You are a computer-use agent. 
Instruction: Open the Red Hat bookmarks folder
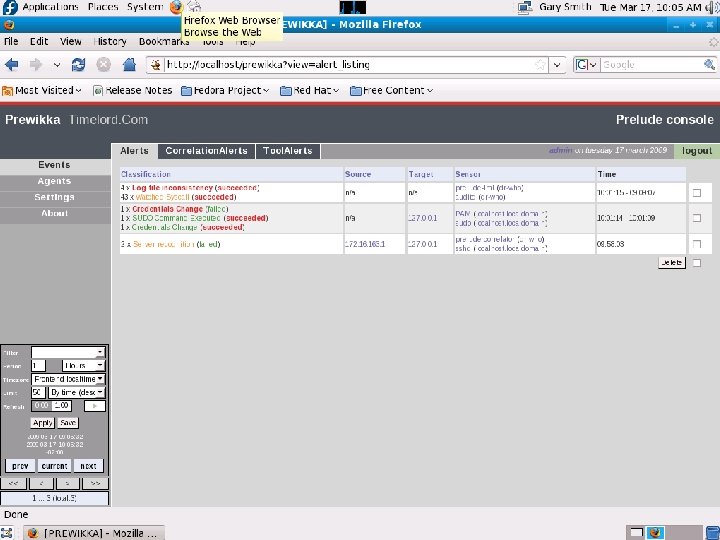click(x=309, y=90)
